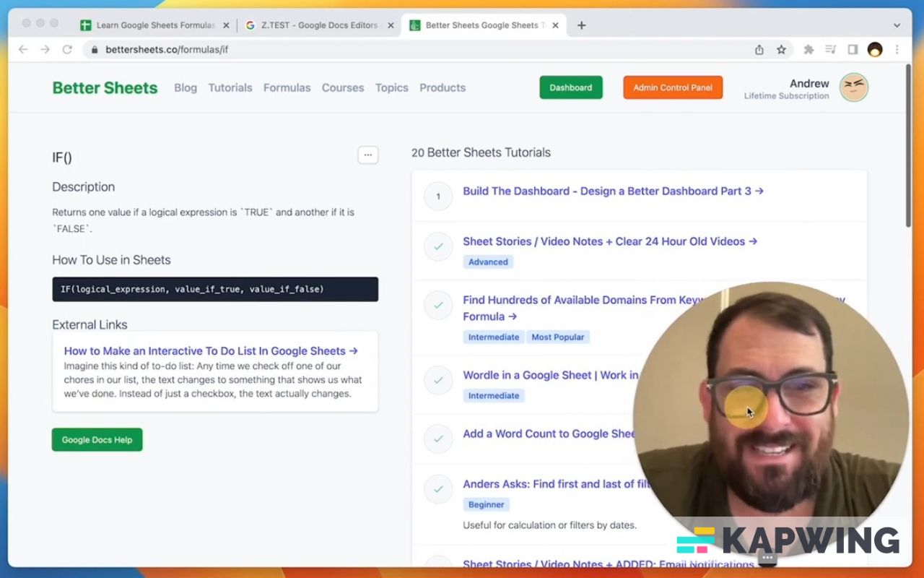The image size is (924, 578).
Task: Click the Google Docs Help button
Action: click(97, 439)
